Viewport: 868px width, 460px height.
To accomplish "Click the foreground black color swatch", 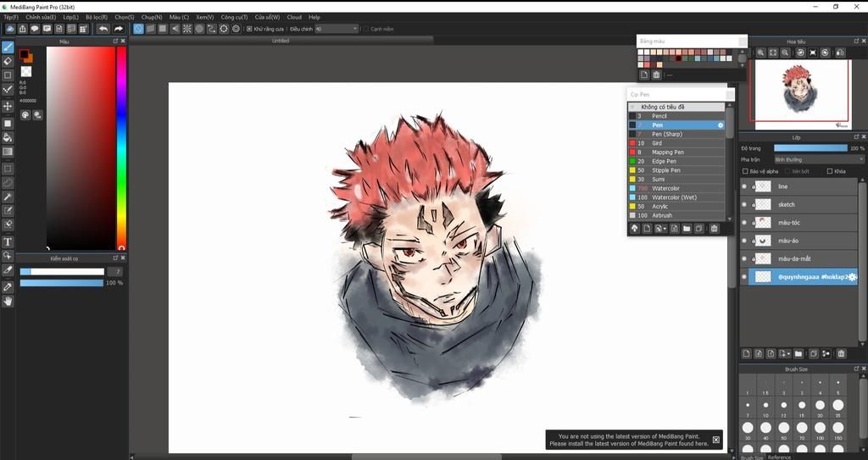I will coord(24,54).
